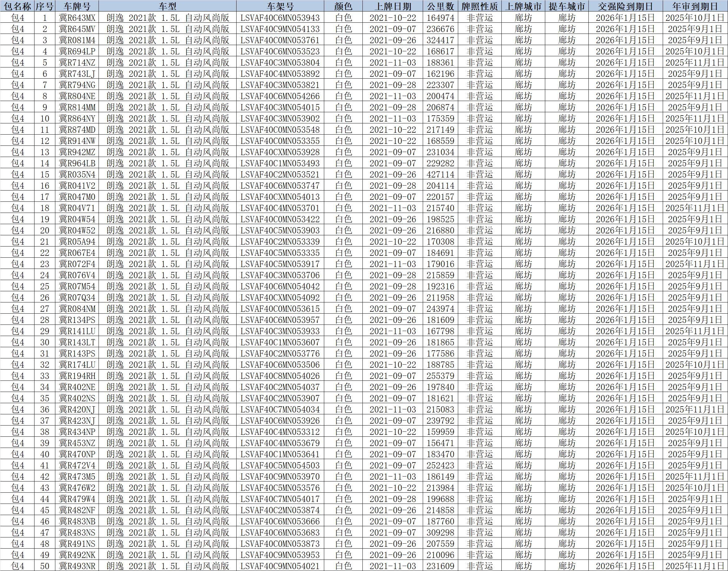Select the 上牌城市 header cell
728x571 pixels.
(x=523, y=6)
